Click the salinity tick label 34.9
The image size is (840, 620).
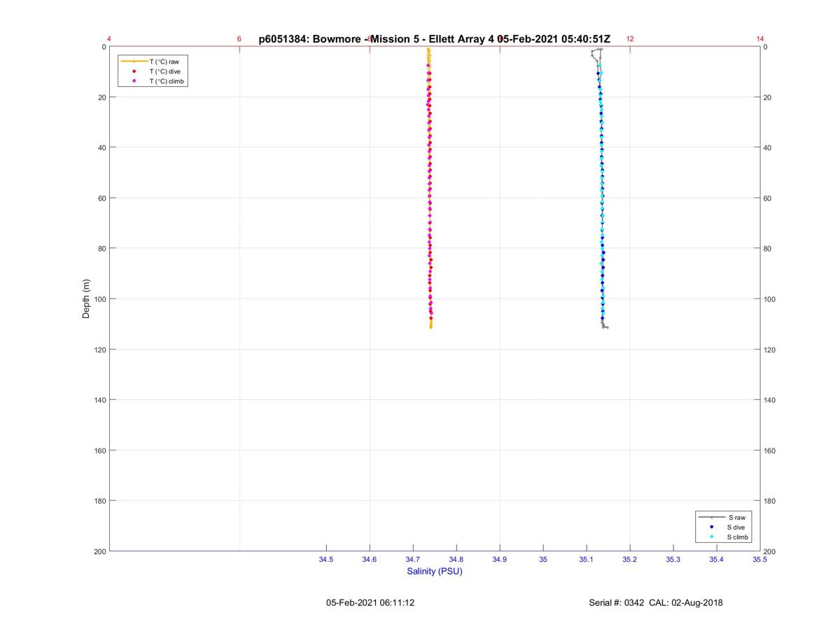pyautogui.click(x=500, y=560)
